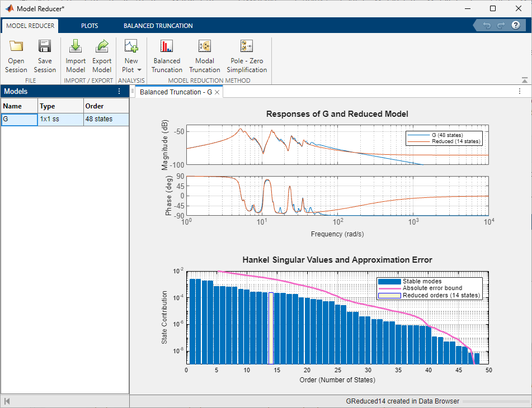The height and width of the screenshot is (408, 532).
Task: Choose Pole - Zero Simplification icon
Action: point(247,47)
